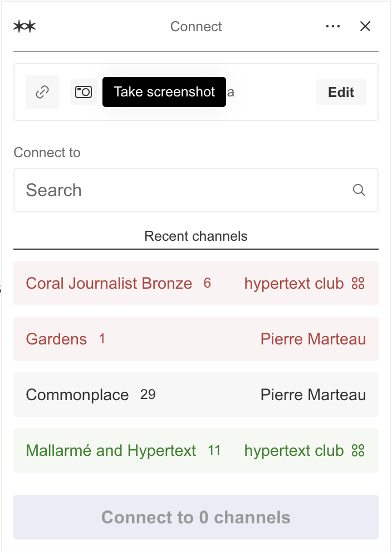Click the link icon button

pyautogui.click(x=42, y=92)
